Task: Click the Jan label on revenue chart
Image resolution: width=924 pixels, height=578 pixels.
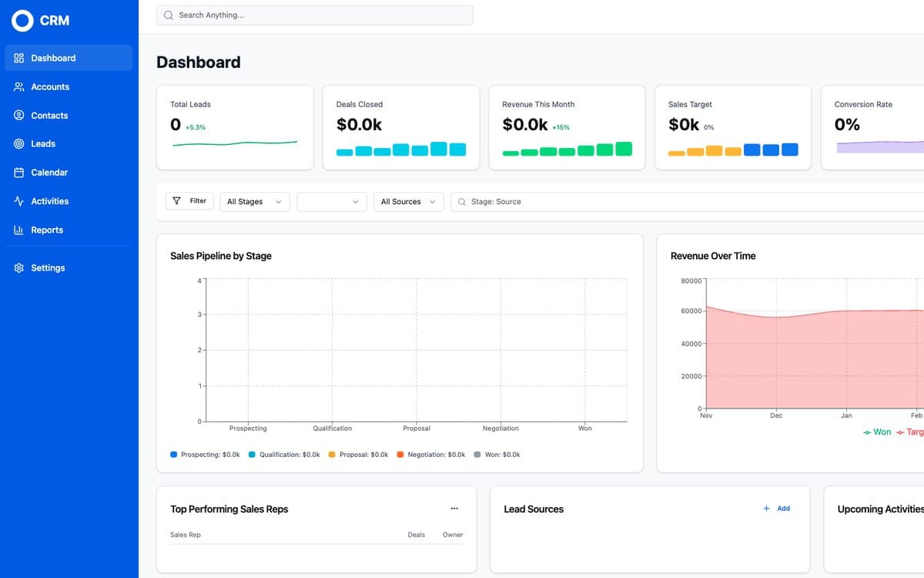Action: (x=846, y=415)
